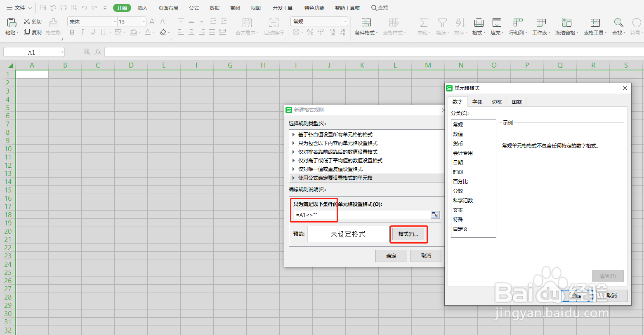Viewport: 644px width, 335px height.
Task: Toggle Underline formatting
Action: click(x=93, y=32)
